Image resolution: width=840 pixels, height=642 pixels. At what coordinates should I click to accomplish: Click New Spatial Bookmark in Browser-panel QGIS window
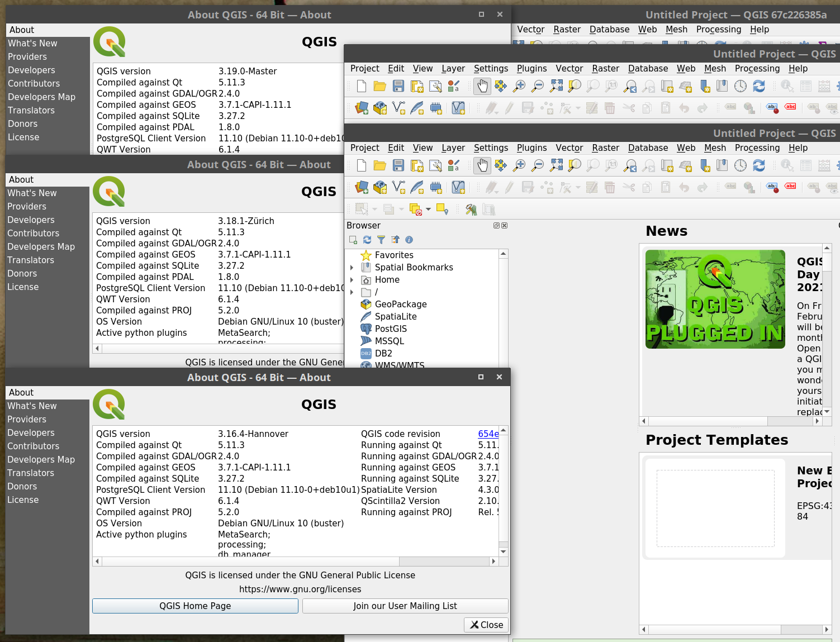(704, 165)
